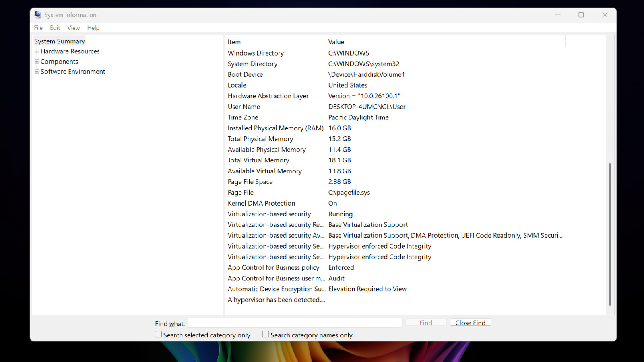Open the File menu
The height and width of the screenshot is (362, 644).
coord(38,28)
